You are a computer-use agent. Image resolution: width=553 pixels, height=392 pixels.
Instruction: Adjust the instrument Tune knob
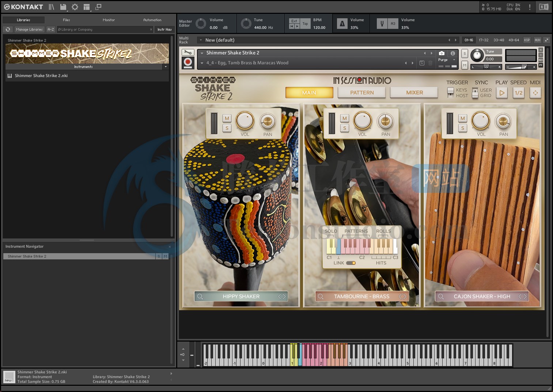point(477,56)
